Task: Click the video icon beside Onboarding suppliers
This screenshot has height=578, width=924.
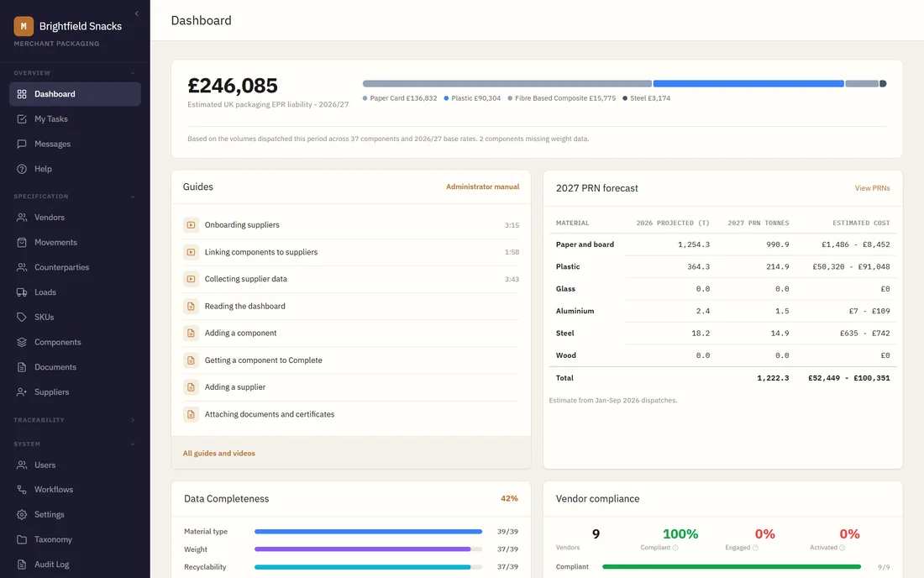Action: [x=191, y=225]
